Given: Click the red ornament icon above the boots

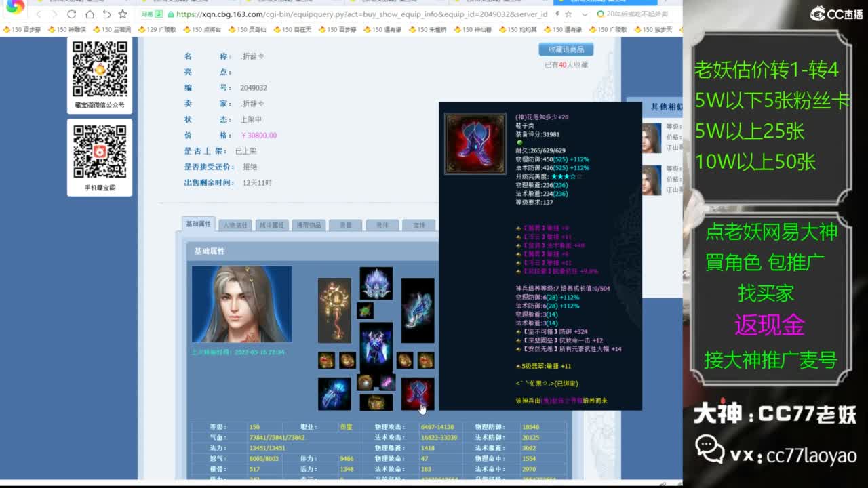Looking at the screenshot, I should point(426,360).
